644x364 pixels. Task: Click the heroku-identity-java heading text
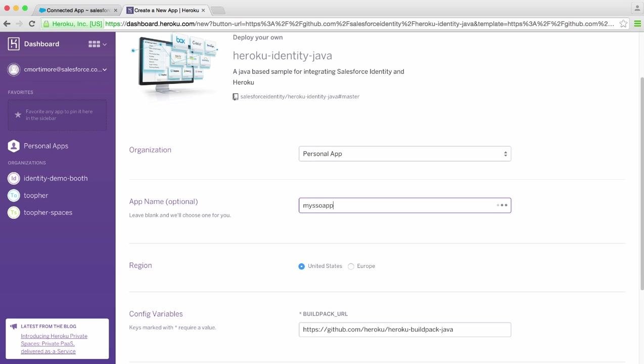[283, 56]
